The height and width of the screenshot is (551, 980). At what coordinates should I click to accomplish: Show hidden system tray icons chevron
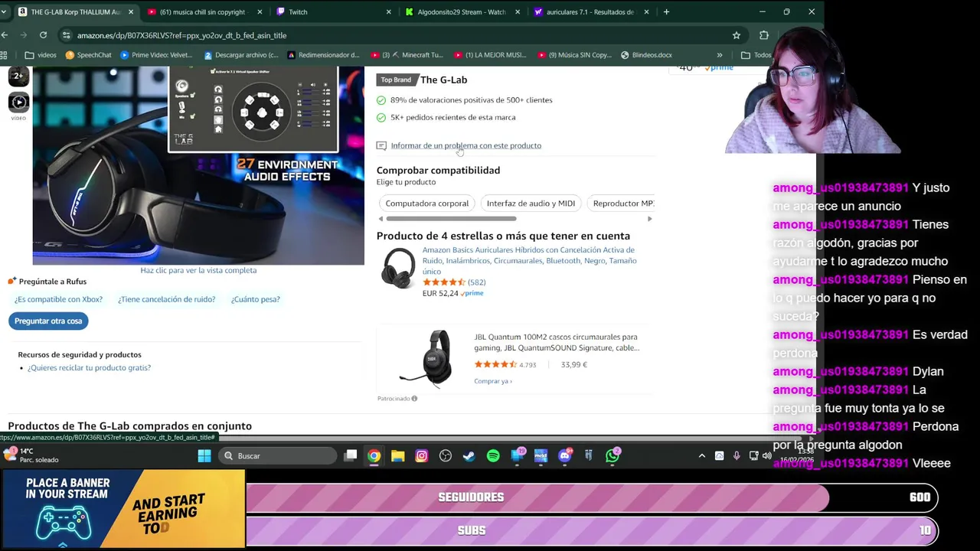coord(701,456)
